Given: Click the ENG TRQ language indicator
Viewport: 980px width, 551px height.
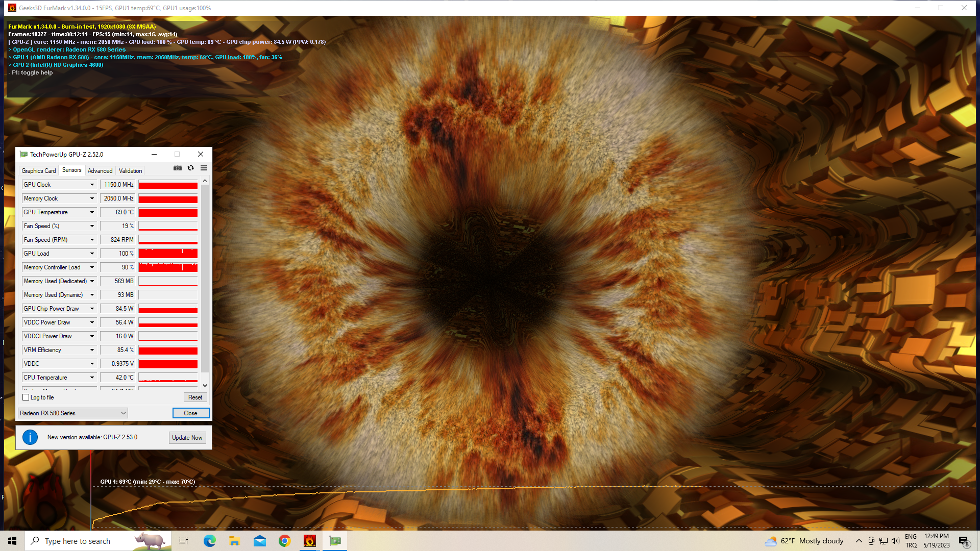Looking at the screenshot, I should [x=911, y=541].
